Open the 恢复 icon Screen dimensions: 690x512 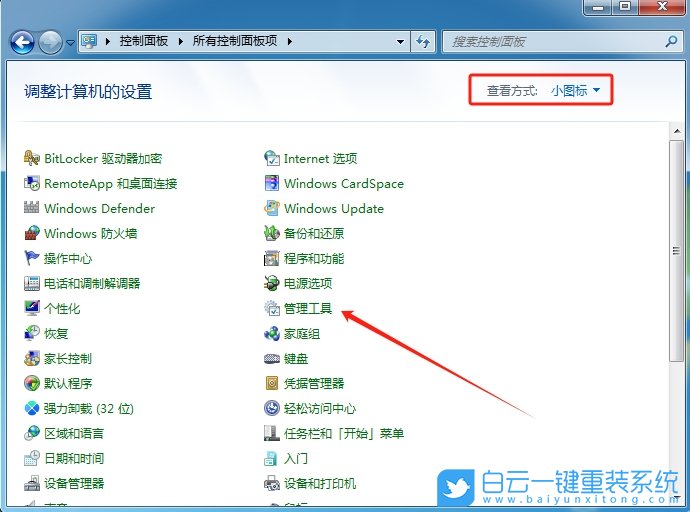click(32, 333)
